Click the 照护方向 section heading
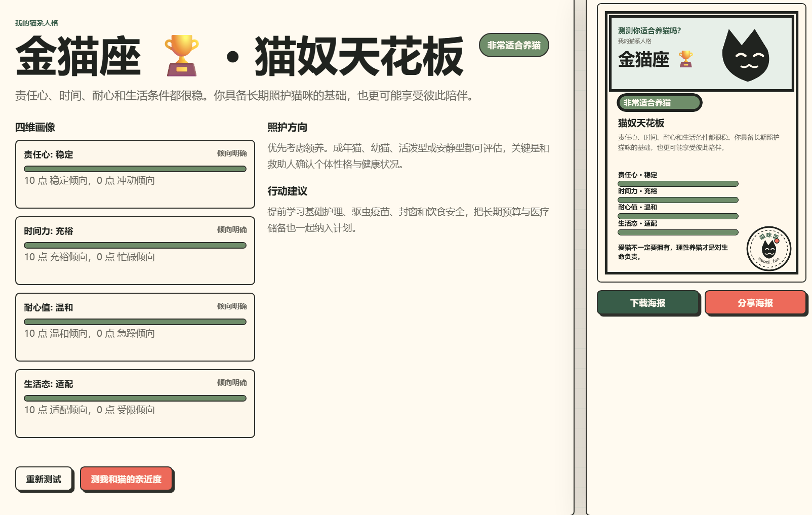Image resolution: width=812 pixels, height=515 pixels. 288,128
